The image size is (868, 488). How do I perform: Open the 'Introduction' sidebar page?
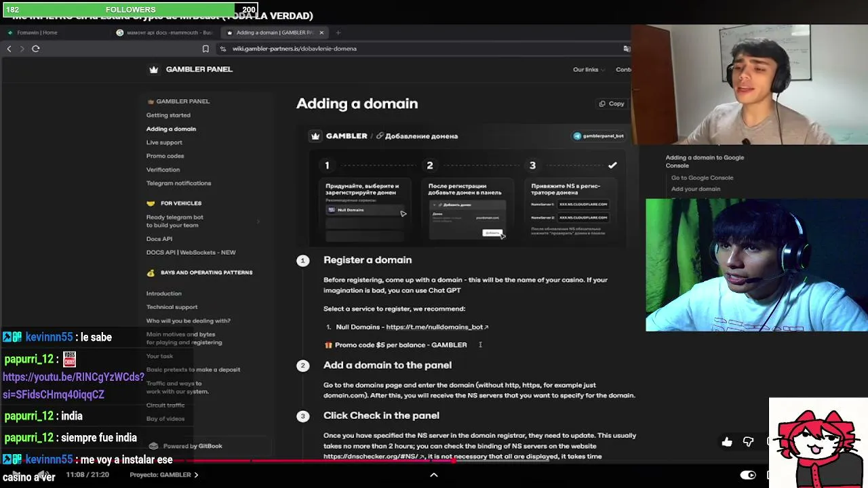164,293
